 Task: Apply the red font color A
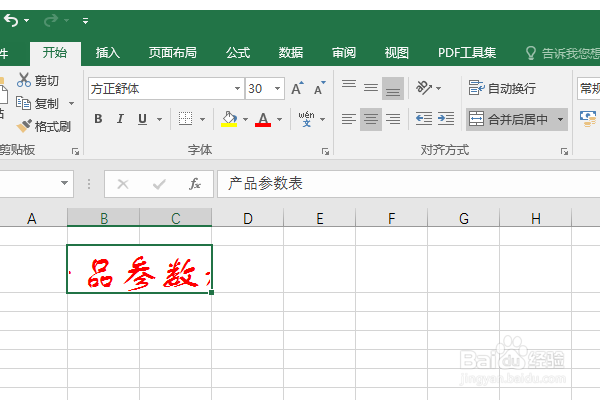click(263, 119)
